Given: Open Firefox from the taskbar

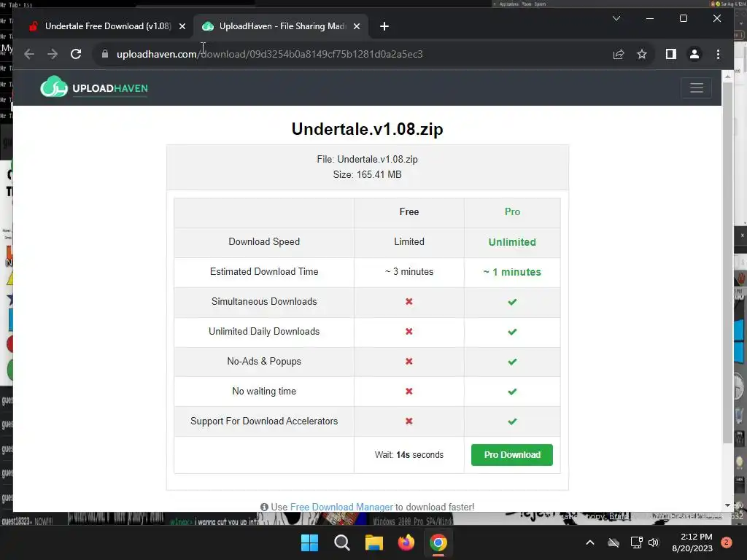Looking at the screenshot, I should click(406, 542).
